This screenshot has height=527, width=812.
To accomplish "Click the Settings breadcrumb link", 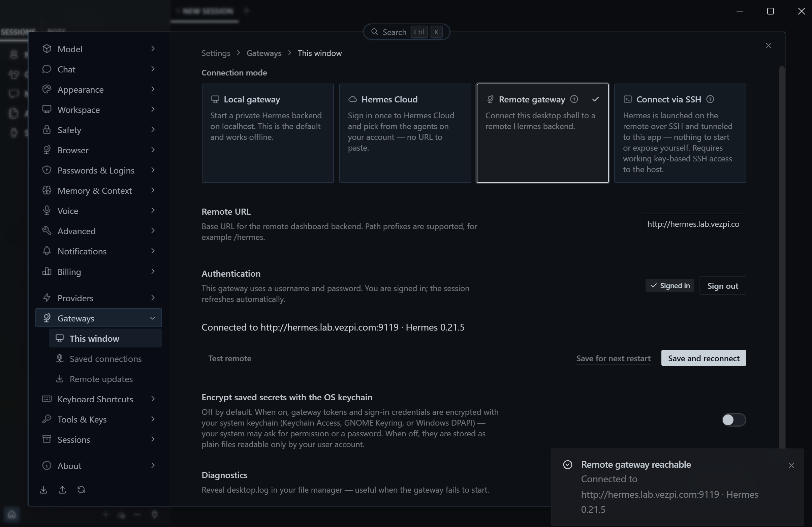I will [216, 53].
